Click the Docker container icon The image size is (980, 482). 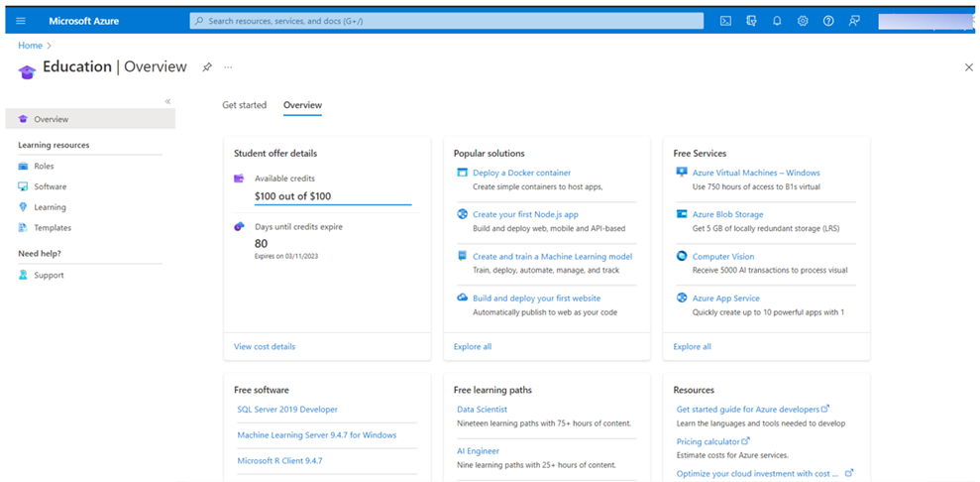pyautogui.click(x=462, y=174)
